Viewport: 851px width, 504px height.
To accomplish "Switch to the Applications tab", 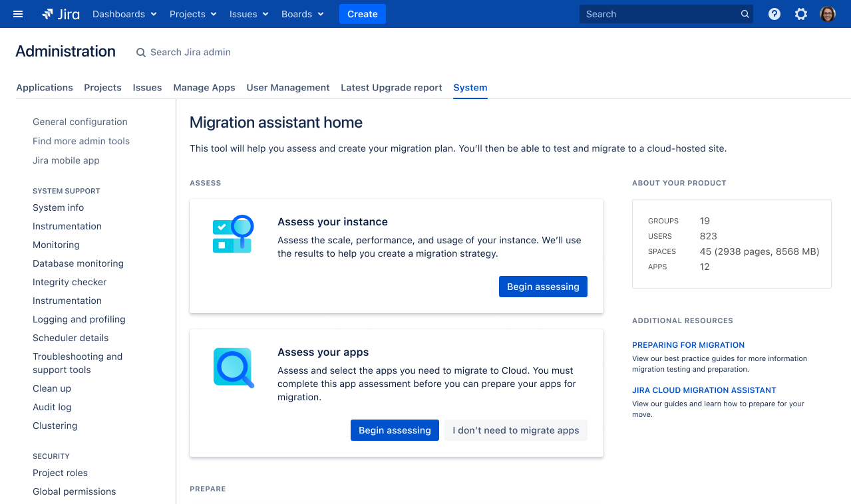I will (45, 88).
